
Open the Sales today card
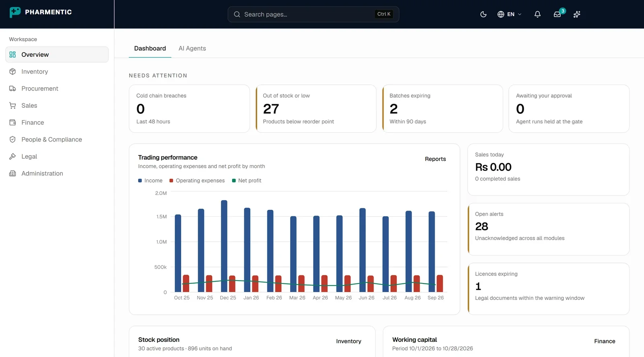click(x=548, y=170)
